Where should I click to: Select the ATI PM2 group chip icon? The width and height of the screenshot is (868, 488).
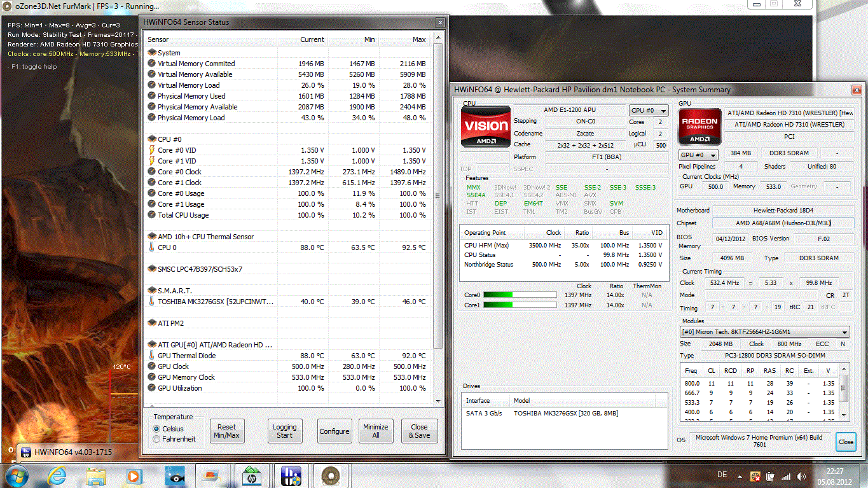[x=151, y=323]
